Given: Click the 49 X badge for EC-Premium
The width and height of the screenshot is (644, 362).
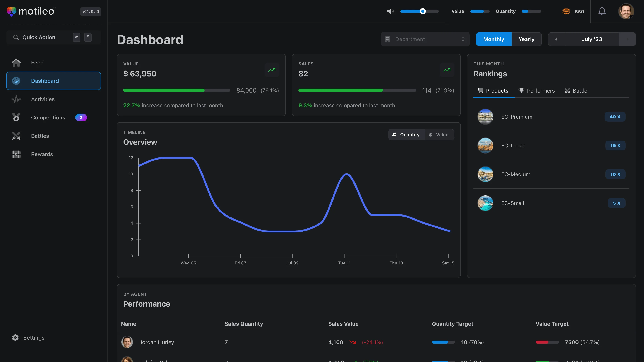Looking at the screenshot, I should [x=615, y=117].
